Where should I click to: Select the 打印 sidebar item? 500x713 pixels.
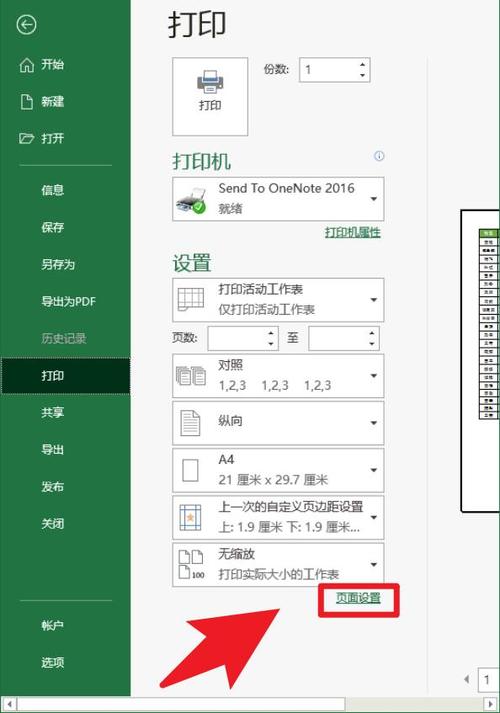[x=65, y=376]
